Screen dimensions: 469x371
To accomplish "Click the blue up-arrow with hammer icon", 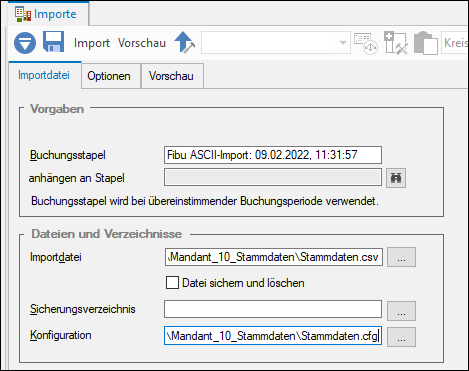I will [184, 42].
